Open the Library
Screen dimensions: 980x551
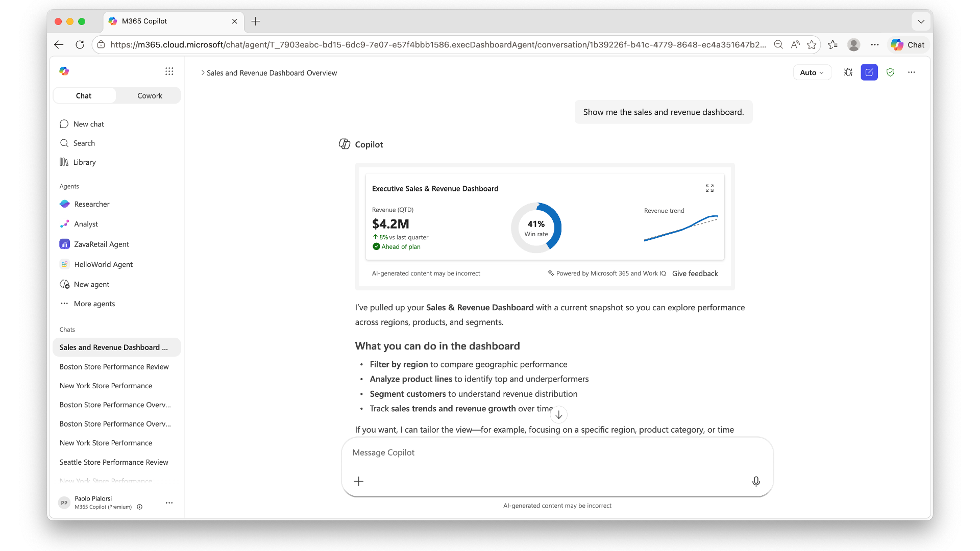(116, 162)
